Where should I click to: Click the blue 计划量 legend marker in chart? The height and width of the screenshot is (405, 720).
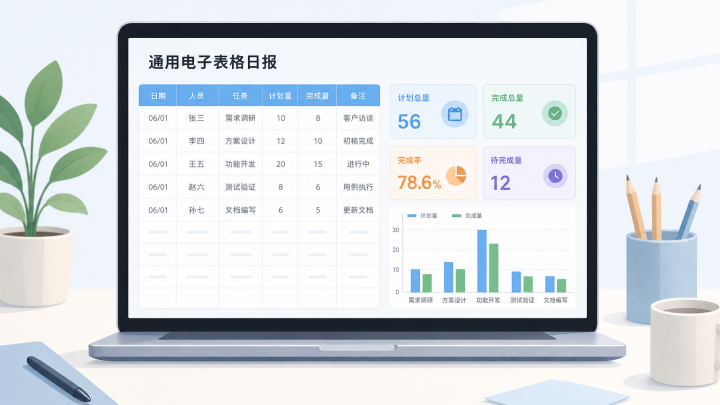[x=412, y=215]
